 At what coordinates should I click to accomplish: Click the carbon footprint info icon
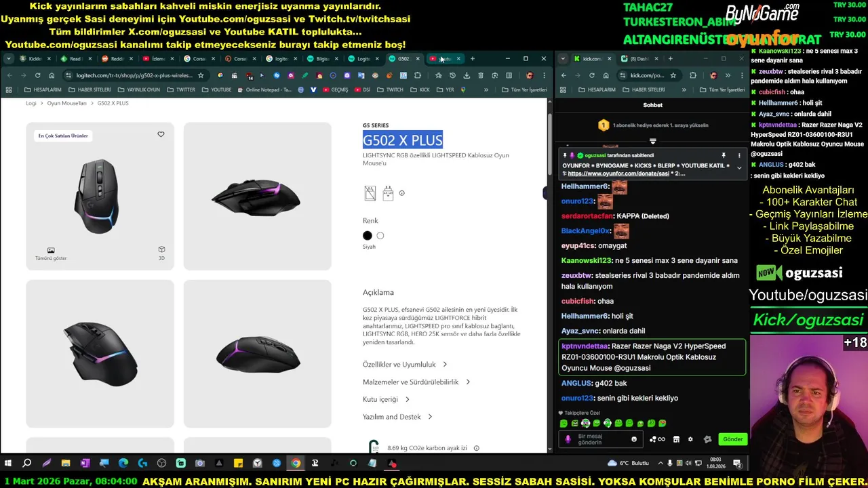coord(476,448)
